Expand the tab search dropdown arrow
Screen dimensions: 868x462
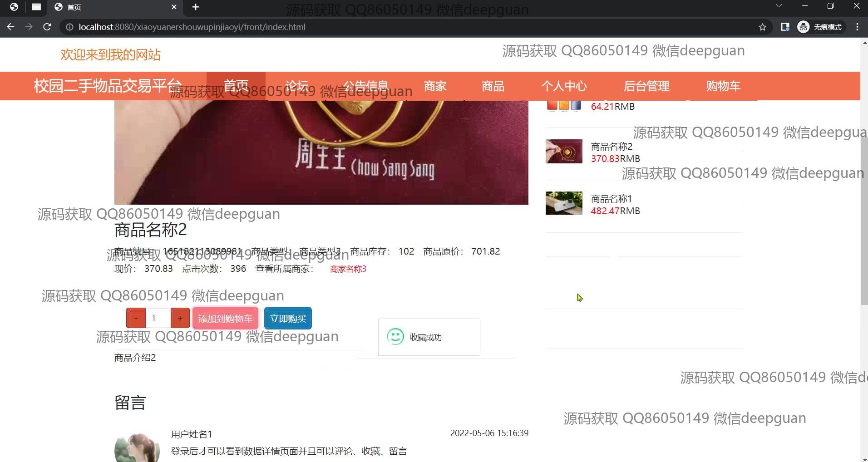[x=779, y=6]
